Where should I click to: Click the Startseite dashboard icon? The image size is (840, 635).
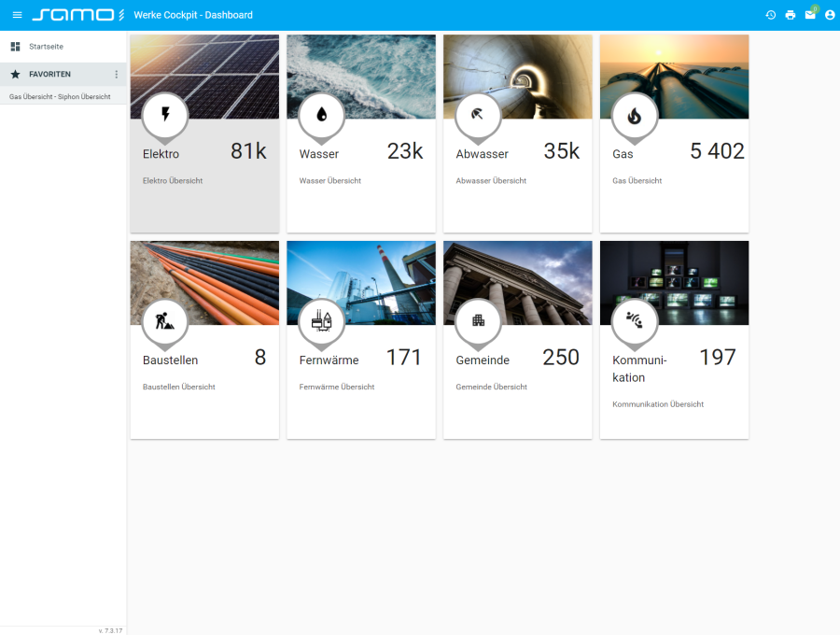(x=16, y=47)
